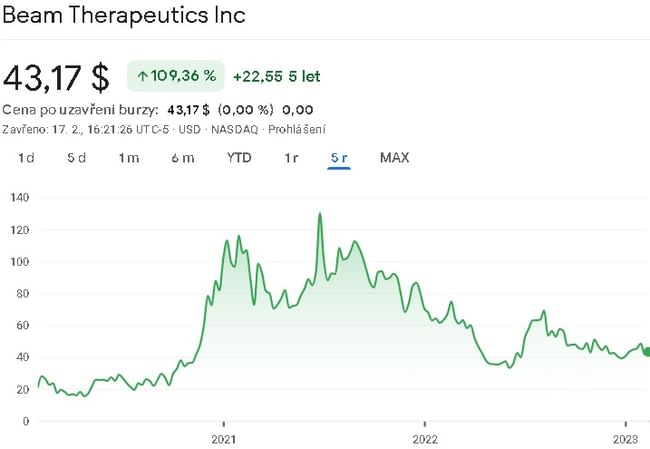Select the 1d time range tab
The height and width of the screenshot is (449, 650).
(x=27, y=158)
